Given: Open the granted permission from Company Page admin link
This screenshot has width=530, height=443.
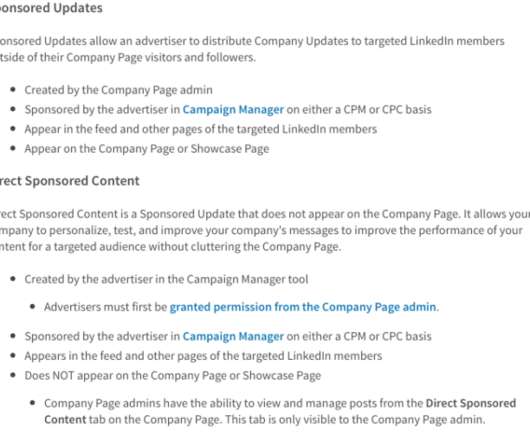Looking at the screenshot, I should coord(303,307).
